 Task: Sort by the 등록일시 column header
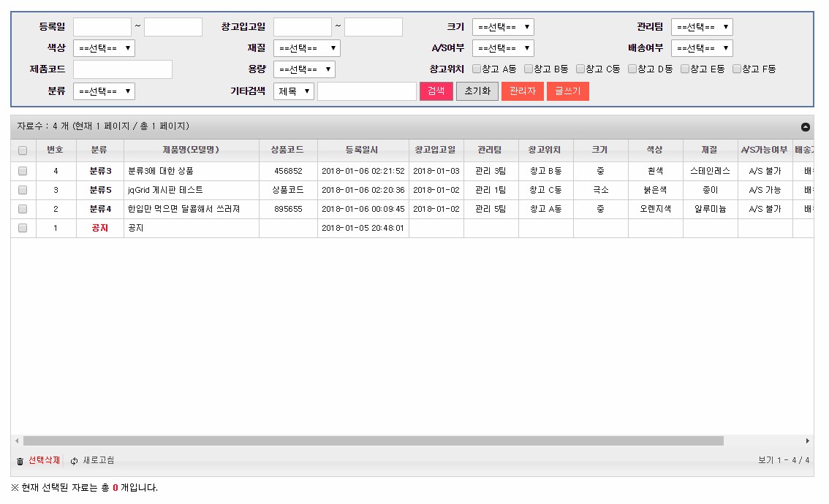[x=363, y=150]
